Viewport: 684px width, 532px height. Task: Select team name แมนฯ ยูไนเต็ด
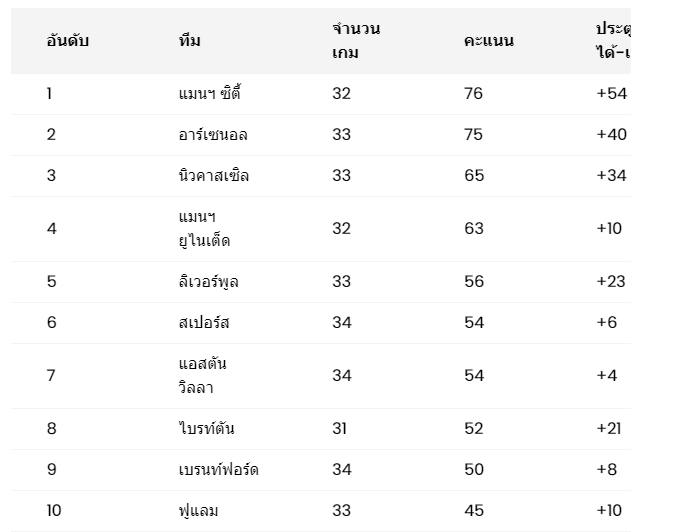(x=204, y=228)
